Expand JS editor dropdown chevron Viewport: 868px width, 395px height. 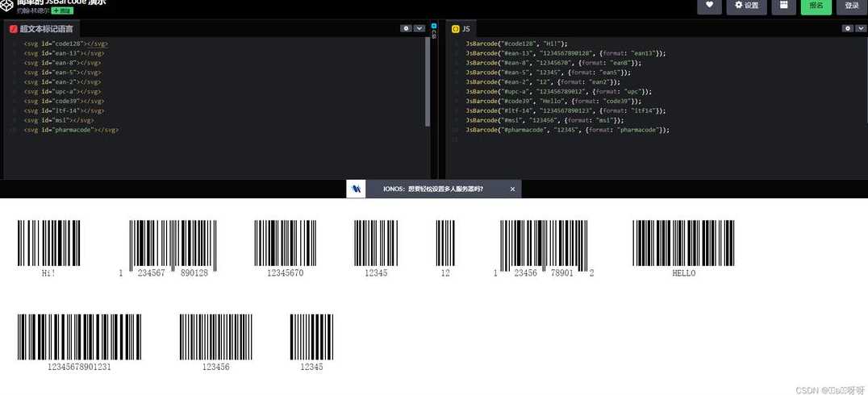(860, 28)
